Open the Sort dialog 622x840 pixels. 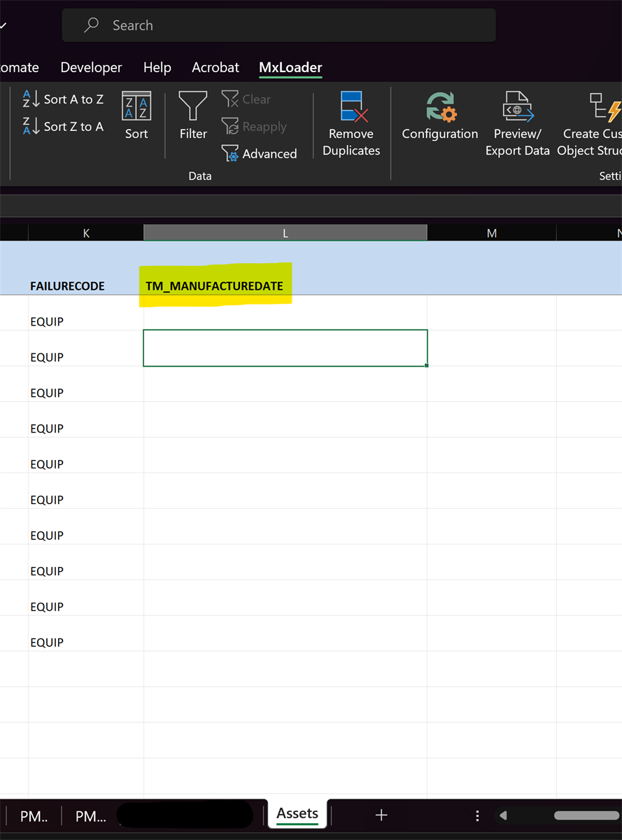[x=136, y=119]
